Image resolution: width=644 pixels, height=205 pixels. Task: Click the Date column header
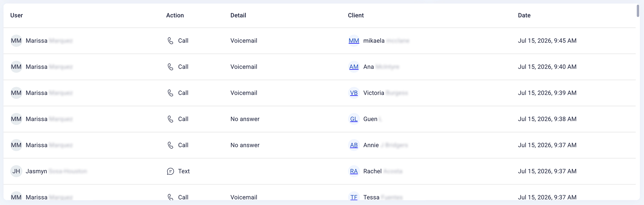524,15
